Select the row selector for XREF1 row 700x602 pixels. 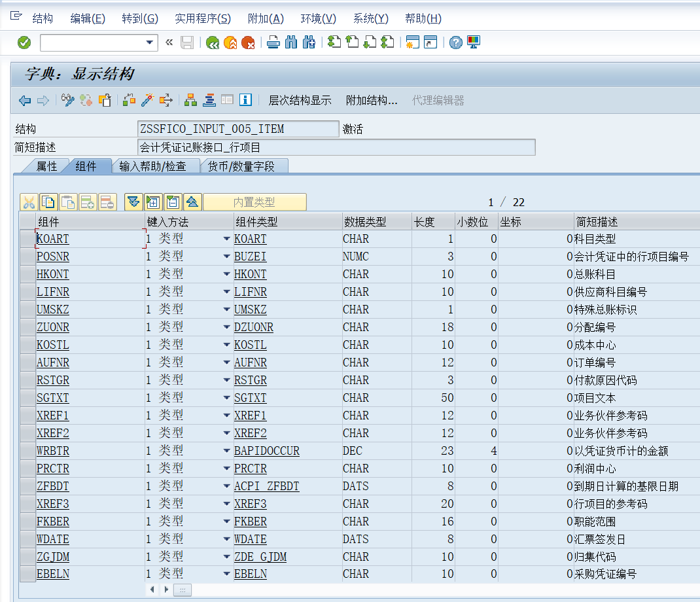click(x=27, y=416)
